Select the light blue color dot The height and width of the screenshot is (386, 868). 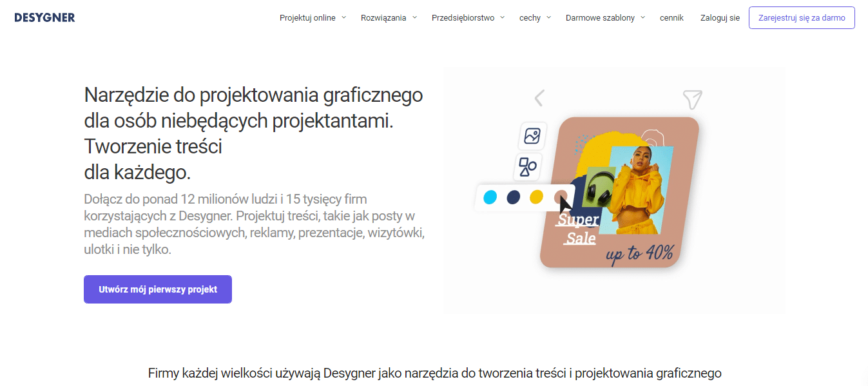pyautogui.click(x=490, y=197)
